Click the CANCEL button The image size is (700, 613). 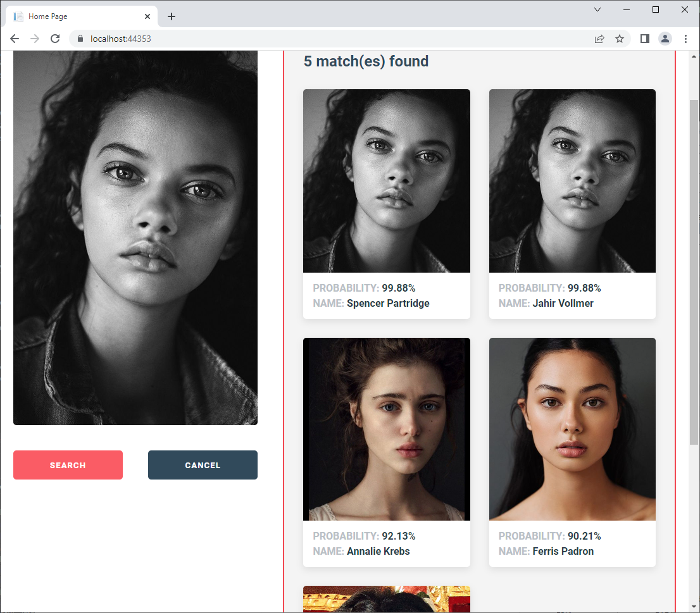(203, 465)
